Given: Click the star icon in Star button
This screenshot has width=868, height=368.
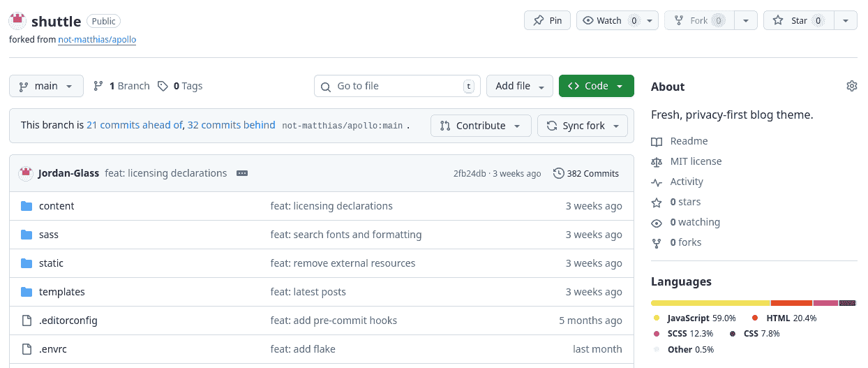Looking at the screenshot, I should [778, 21].
